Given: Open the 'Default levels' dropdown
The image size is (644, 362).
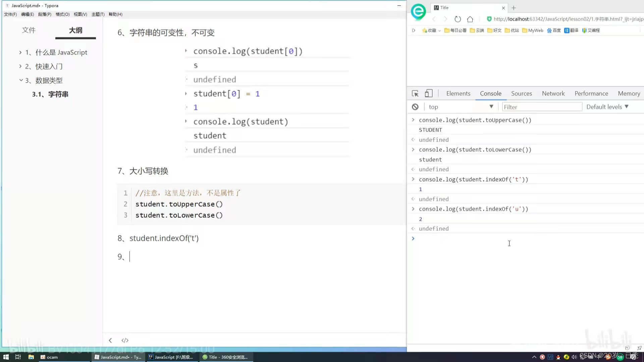Looking at the screenshot, I should coord(607,107).
